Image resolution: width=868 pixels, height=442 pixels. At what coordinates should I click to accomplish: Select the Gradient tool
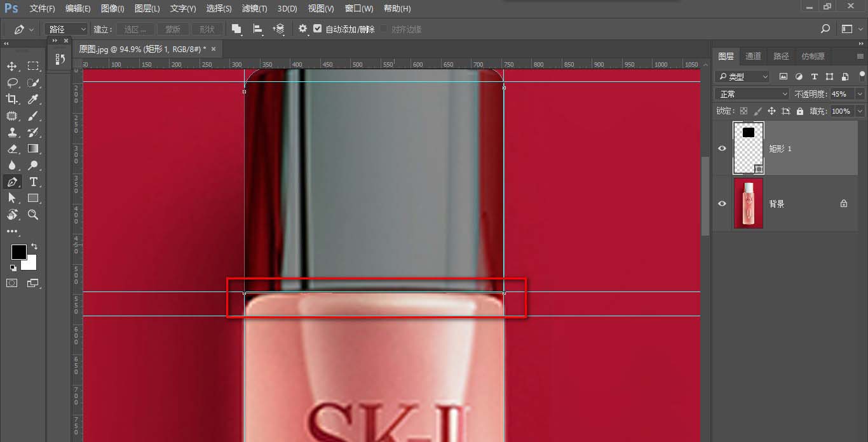click(33, 149)
